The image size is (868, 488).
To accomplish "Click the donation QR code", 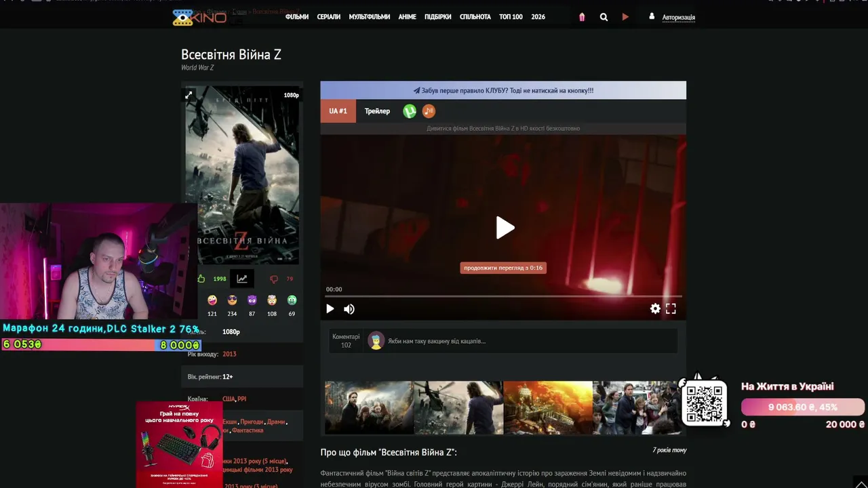I will (x=705, y=403).
